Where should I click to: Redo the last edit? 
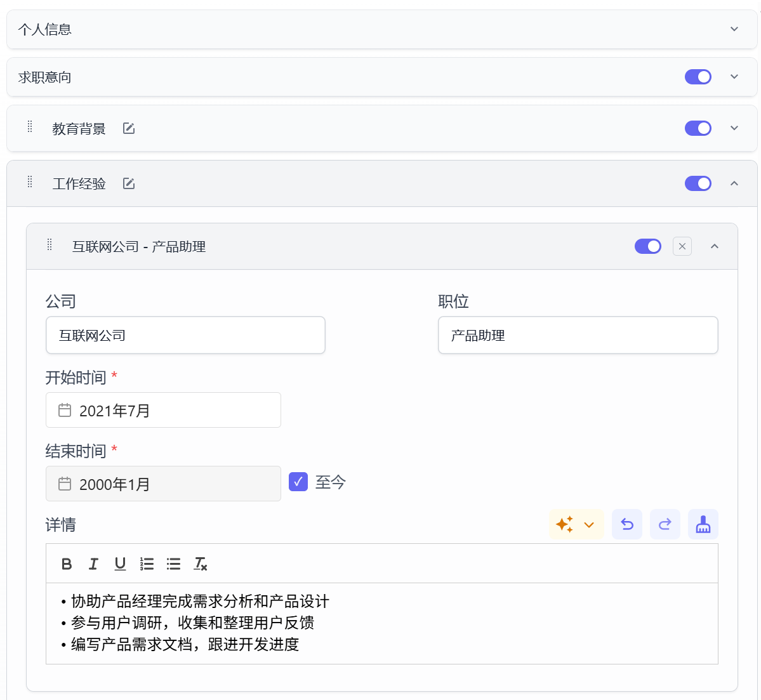point(665,524)
